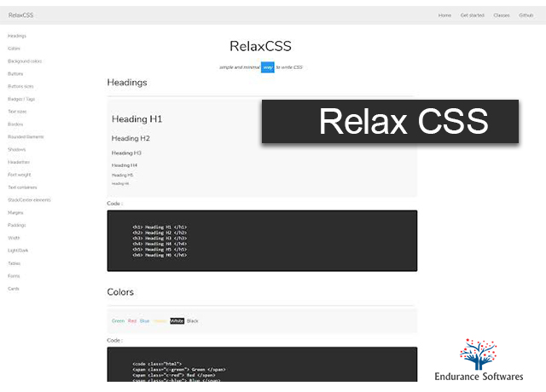Jump to Paddings from sidebar
Viewport: 546px width, 392px height.
pyautogui.click(x=17, y=225)
